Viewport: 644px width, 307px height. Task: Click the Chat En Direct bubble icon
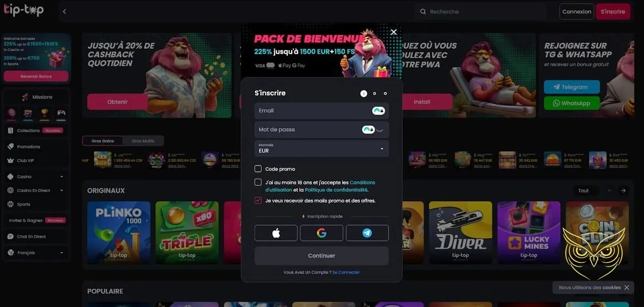pos(11,237)
